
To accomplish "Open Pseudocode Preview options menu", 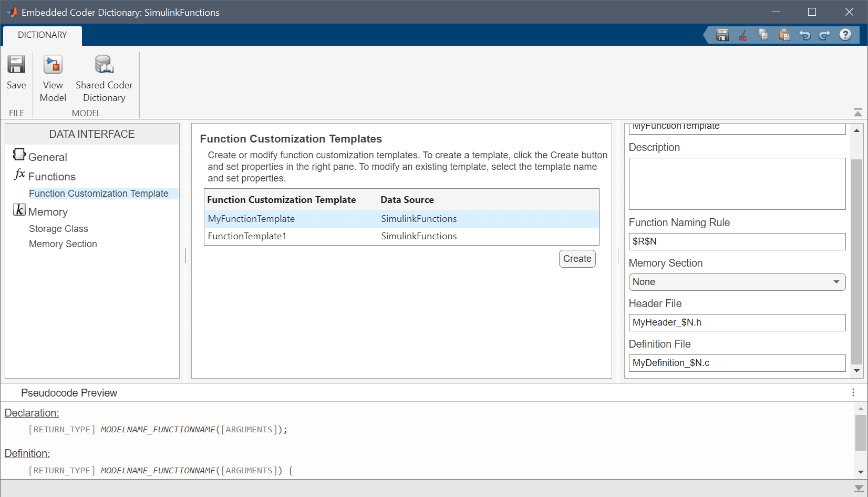I will pos(853,392).
